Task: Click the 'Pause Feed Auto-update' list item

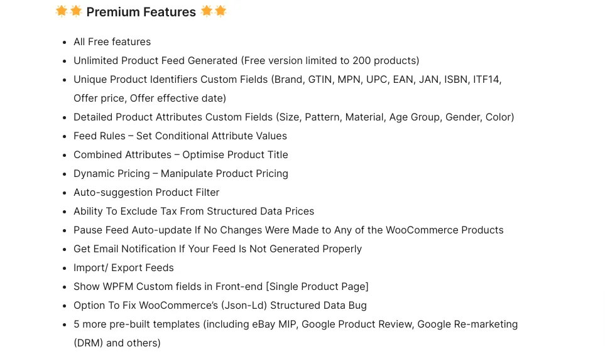Action: (x=288, y=230)
